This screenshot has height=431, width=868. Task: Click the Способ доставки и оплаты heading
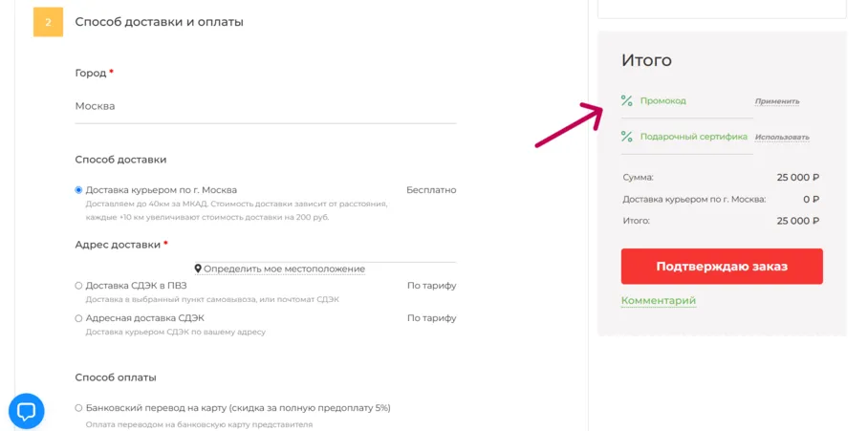(160, 22)
